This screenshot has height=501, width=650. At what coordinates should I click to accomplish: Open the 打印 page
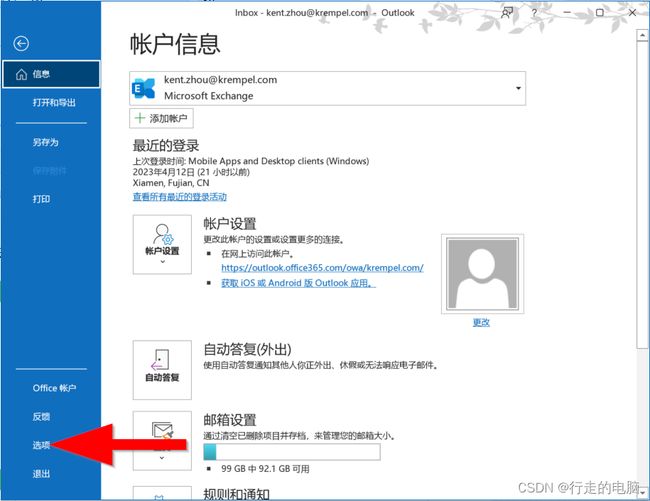pyautogui.click(x=41, y=199)
